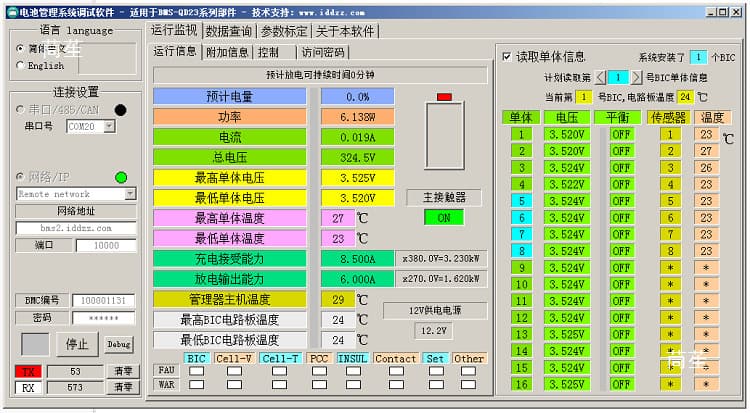750x413 pixels.
Task: Click the 管理器主机温度 value 29
Action: 338,300
